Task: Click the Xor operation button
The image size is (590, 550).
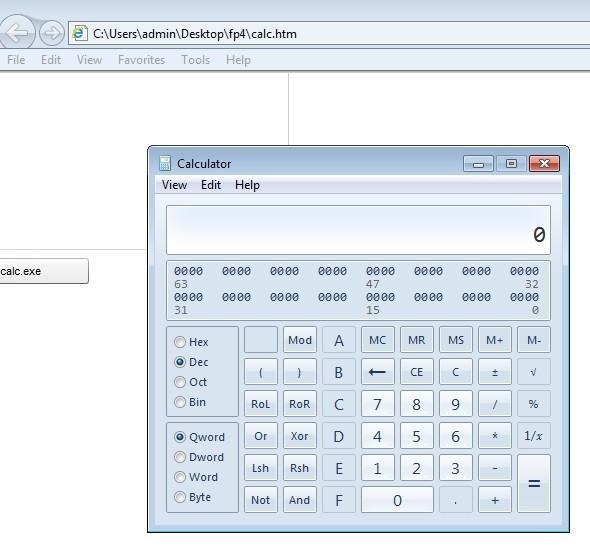Action: click(300, 436)
